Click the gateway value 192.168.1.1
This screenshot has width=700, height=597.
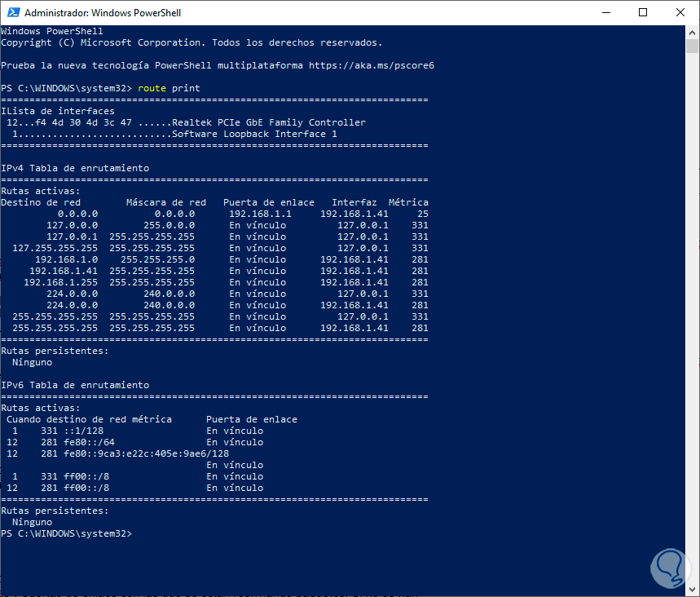[x=260, y=214]
